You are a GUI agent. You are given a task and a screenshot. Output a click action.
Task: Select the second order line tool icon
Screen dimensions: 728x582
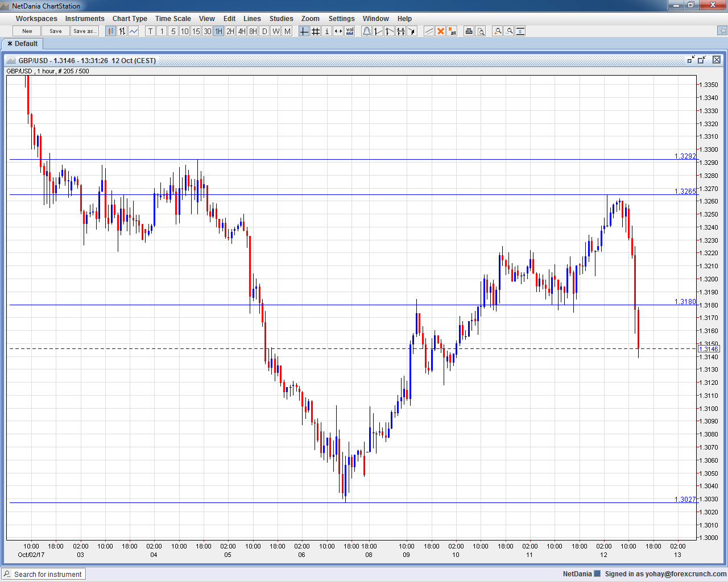click(390, 31)
